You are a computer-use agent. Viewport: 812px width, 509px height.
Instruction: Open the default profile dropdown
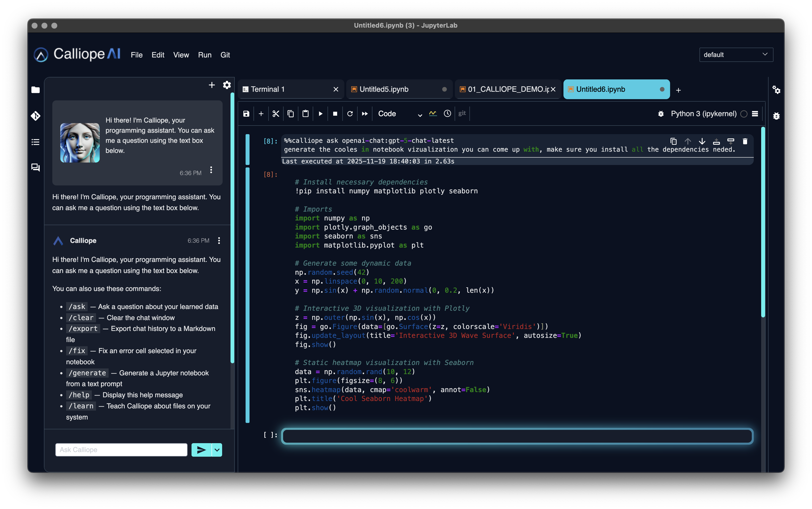[x=736, y=55]
